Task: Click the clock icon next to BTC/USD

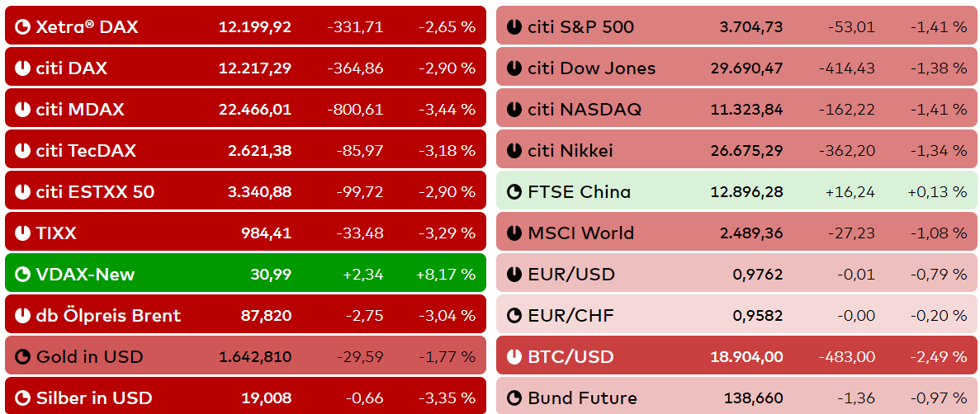Action: 514,357
